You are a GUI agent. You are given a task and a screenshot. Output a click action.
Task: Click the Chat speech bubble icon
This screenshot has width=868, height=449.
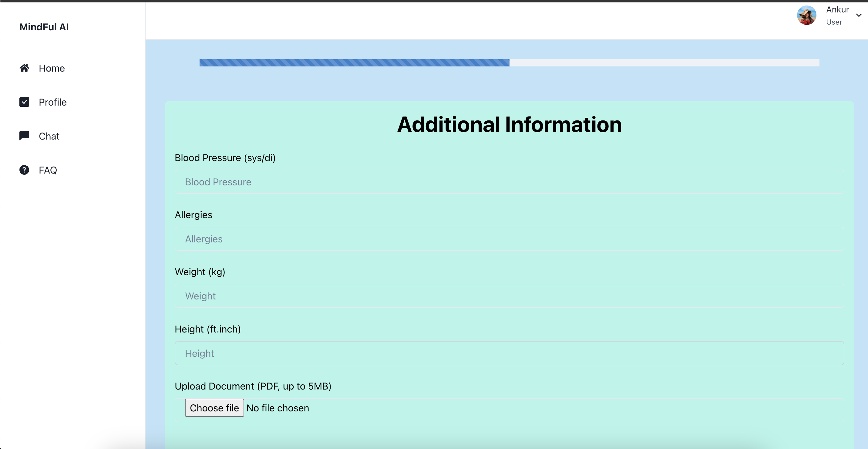pos(24,136)
